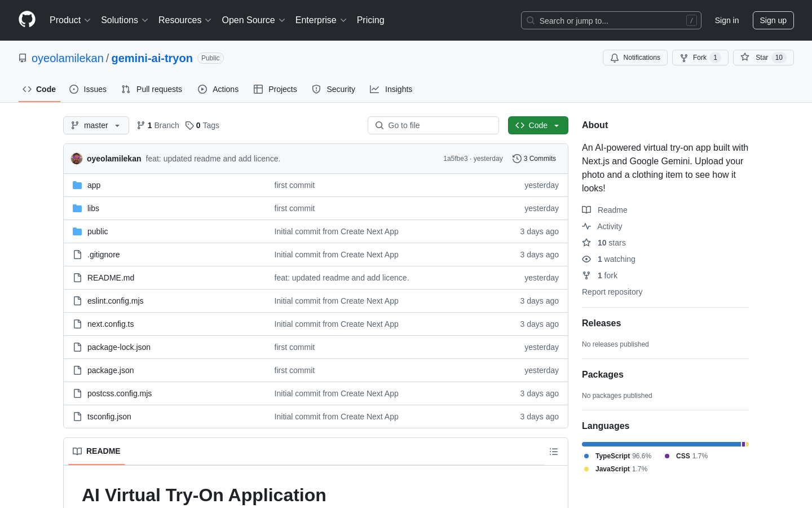Click the tsconfig.json file icon
This screenshot has width=812, height=508.
77,417
